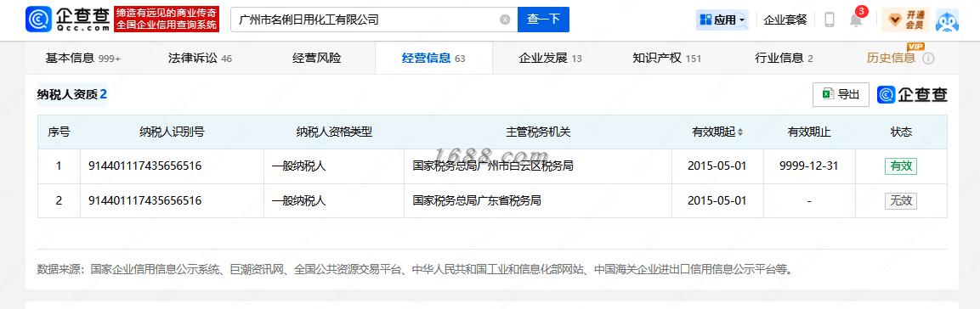Click the 有效期止 column header
Image resolution: width=980 pixels, height=309 pixels.
click(x=809, y=132)
